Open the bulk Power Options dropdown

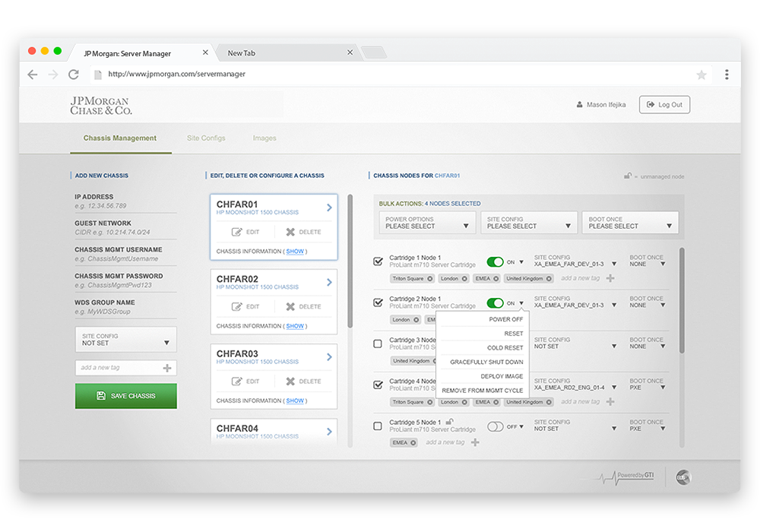[427, 223]
